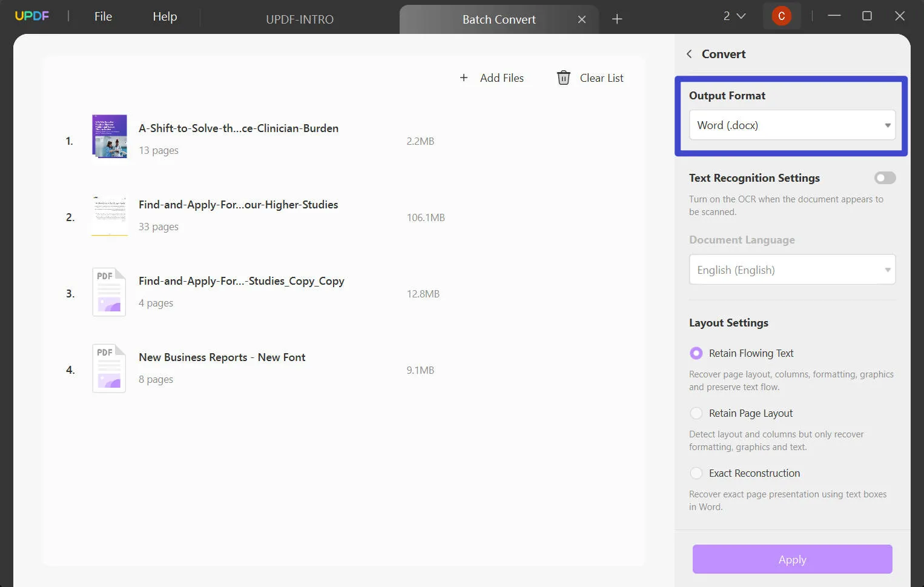The height and width of the screenshot is (587, 924).
Task: Expand the open windows count dropdown
Action: coord(734,16)
